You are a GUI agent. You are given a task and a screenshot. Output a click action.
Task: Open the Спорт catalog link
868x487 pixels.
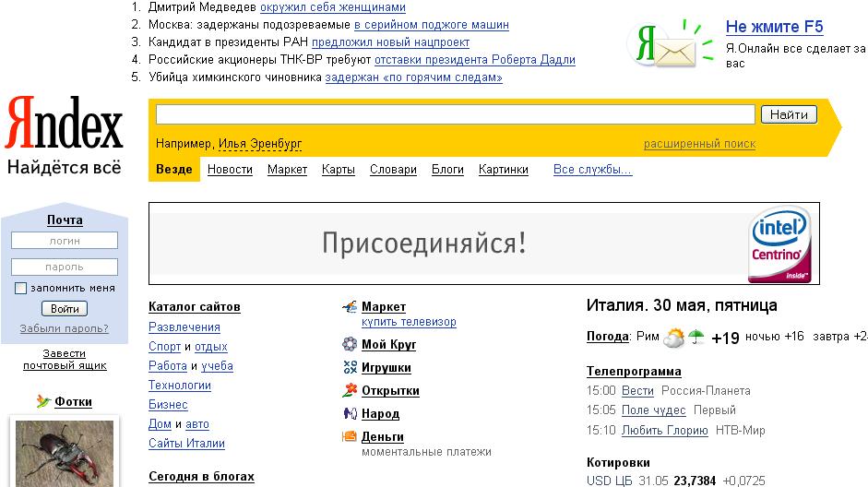coord(164,347)
